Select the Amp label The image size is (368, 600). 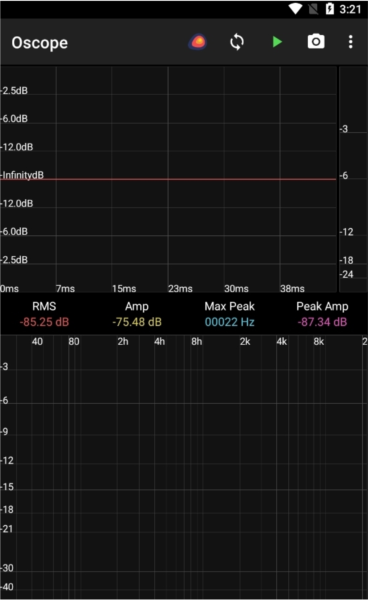[x=137, y=307]
